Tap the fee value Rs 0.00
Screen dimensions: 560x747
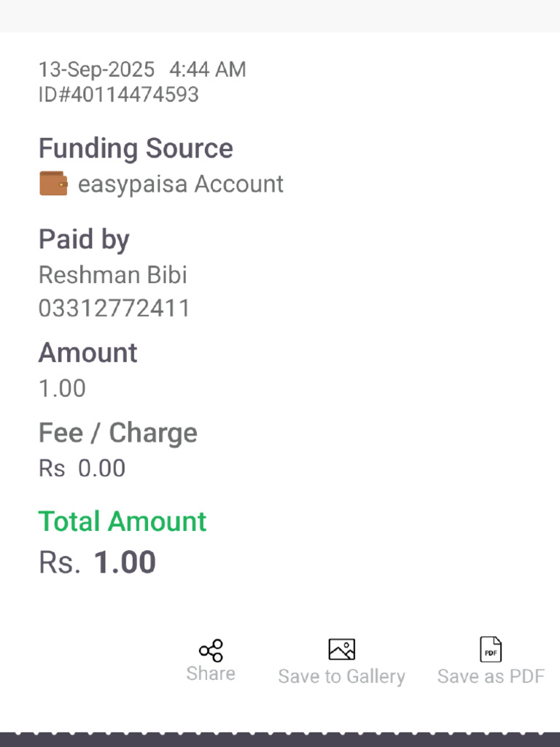[82, 468]
